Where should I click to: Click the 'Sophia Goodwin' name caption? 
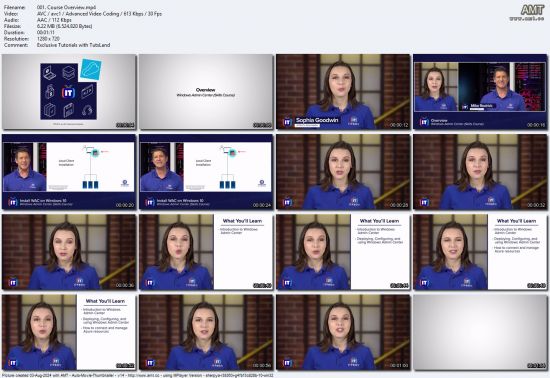pyautogui.click(x=317, y=120)
